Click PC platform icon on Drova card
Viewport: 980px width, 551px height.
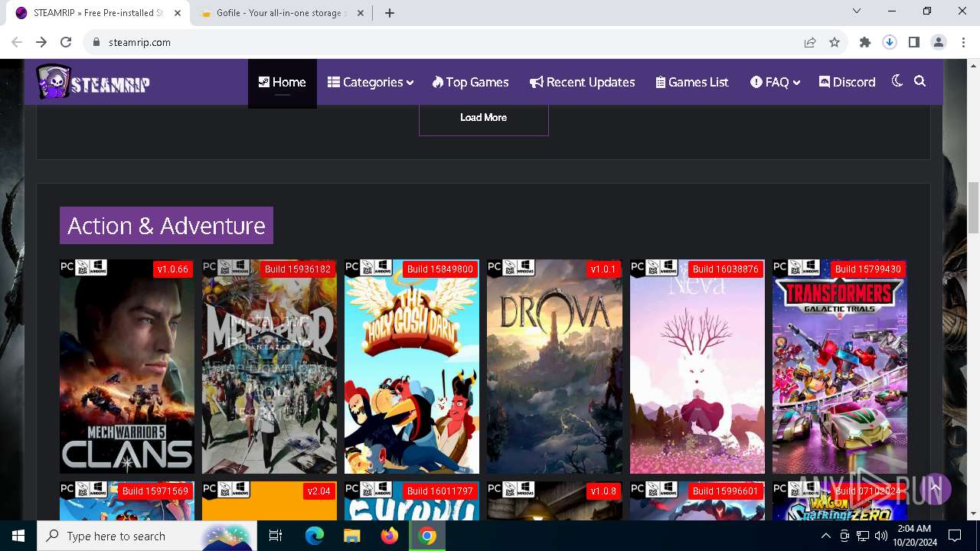(x=495, y=268)
